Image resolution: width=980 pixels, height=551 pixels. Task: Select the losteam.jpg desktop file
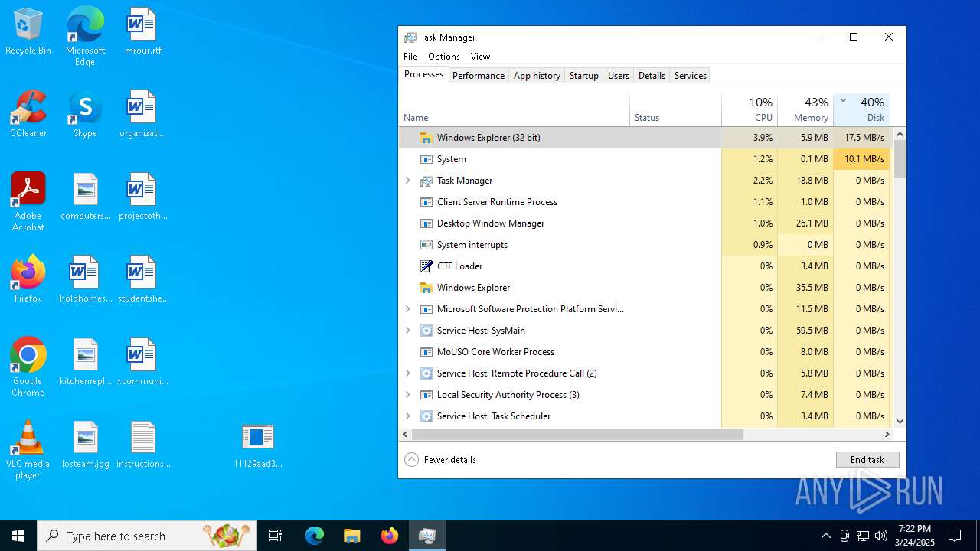point(86,445)
